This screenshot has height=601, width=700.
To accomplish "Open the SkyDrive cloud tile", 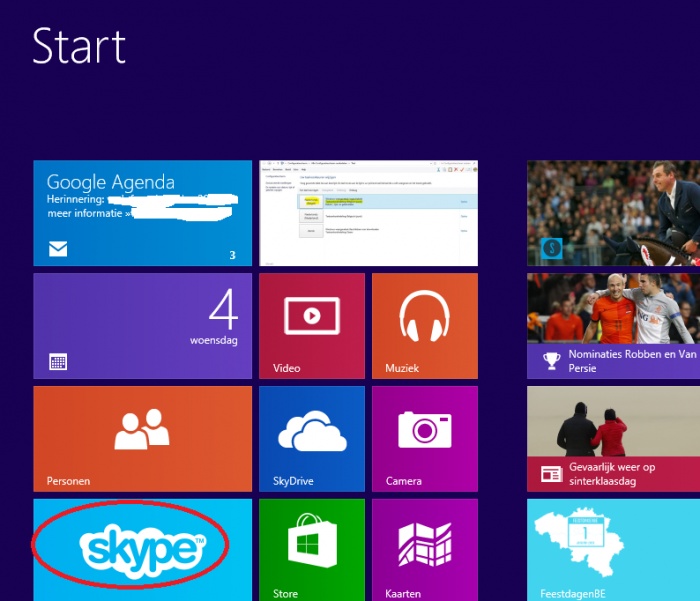I will [312, 439].
